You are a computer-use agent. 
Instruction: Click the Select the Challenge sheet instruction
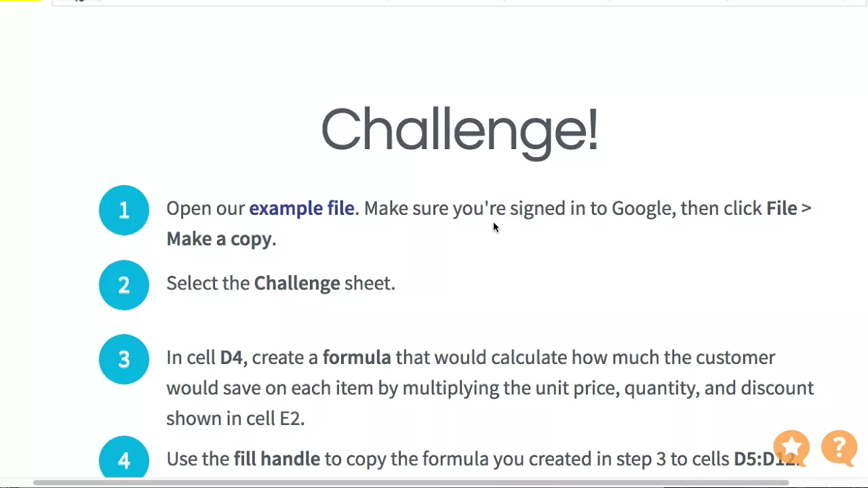281,283
